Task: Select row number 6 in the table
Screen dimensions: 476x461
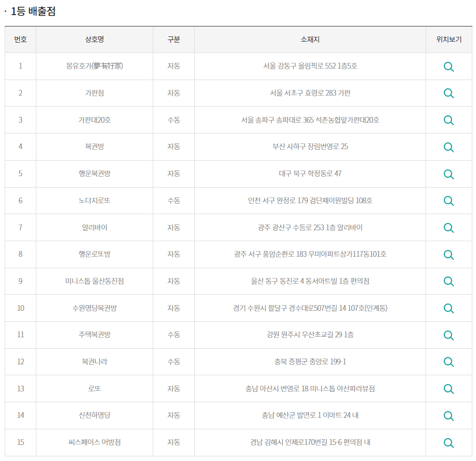Action: tap(20, 201)
